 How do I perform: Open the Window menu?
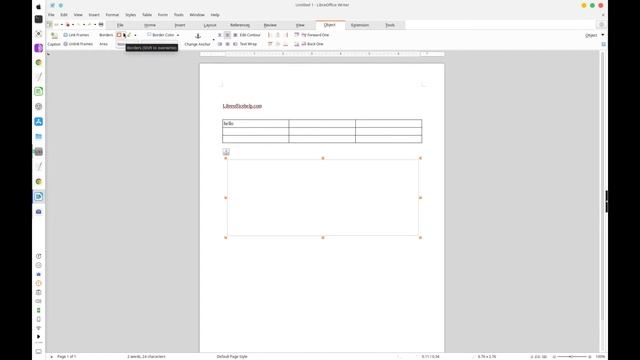point(197,15)
